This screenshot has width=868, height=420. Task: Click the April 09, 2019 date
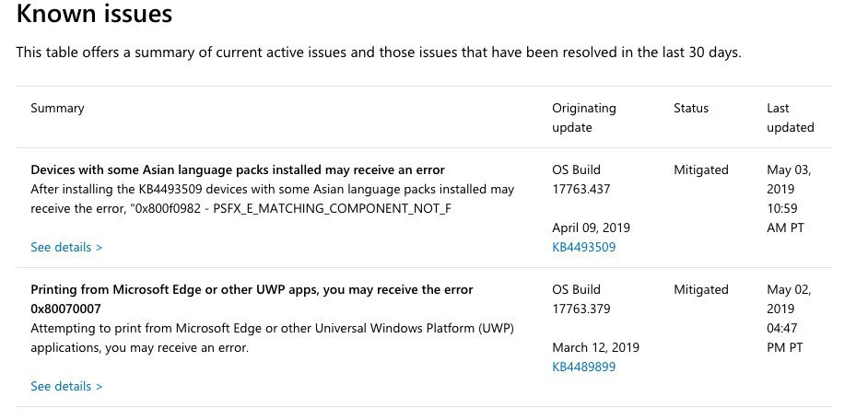[591, 227]
